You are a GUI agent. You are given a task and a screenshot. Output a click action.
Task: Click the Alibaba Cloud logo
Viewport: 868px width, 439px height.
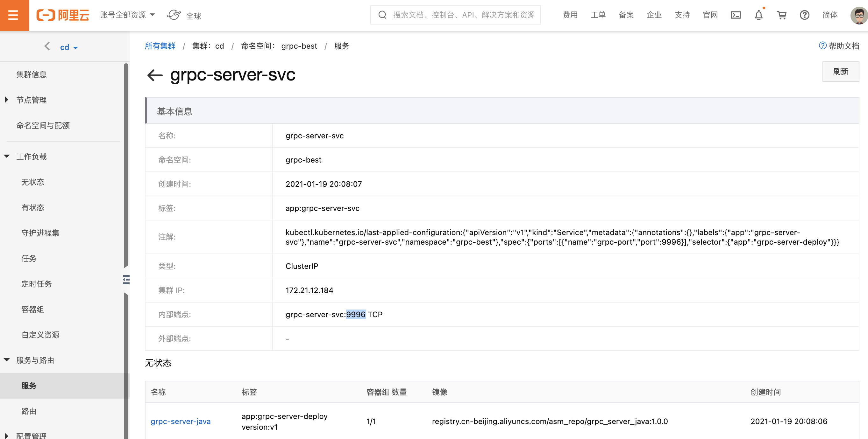pyautogui.click(x=63, y=15)
